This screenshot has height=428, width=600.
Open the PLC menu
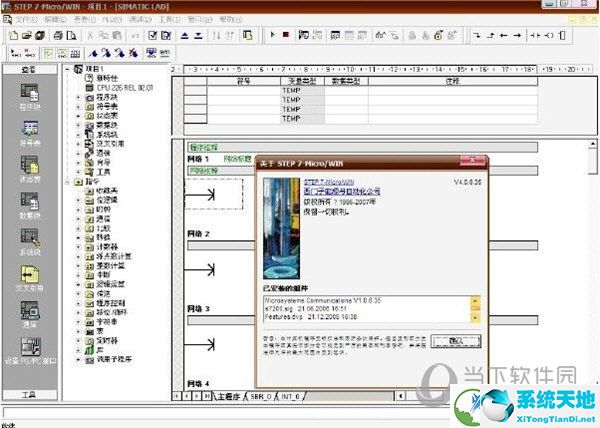[x=112, y=19]
